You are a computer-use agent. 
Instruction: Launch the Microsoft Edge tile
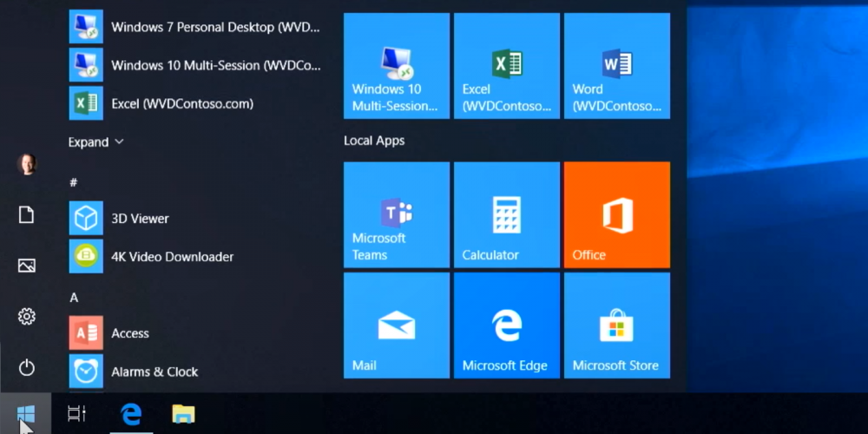coord(507,325)
